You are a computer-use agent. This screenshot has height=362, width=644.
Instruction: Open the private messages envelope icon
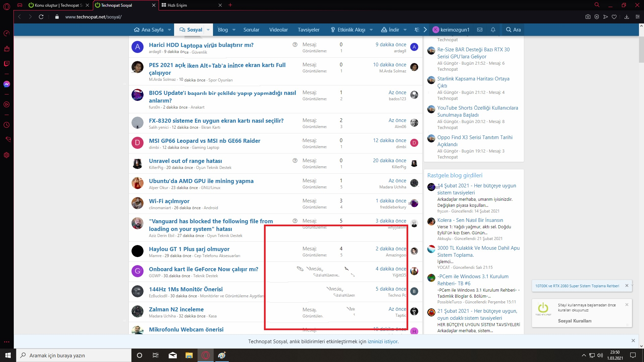480,29
